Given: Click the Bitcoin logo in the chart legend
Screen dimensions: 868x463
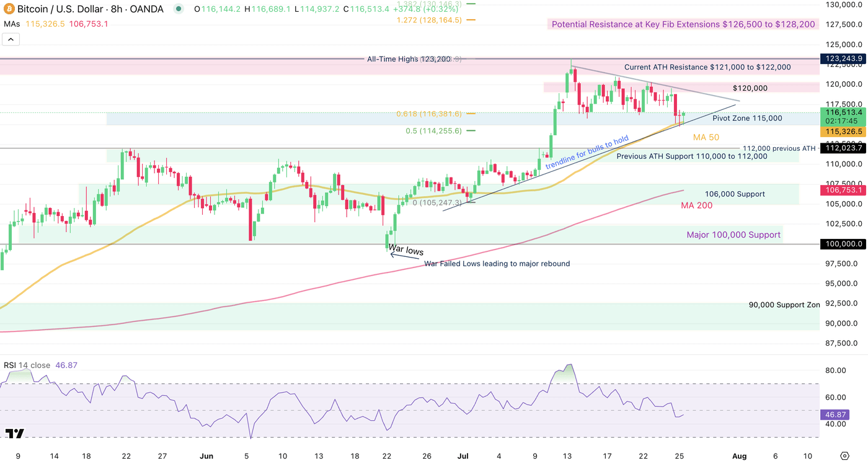Looking at the screenshot, I should [8, 9].
